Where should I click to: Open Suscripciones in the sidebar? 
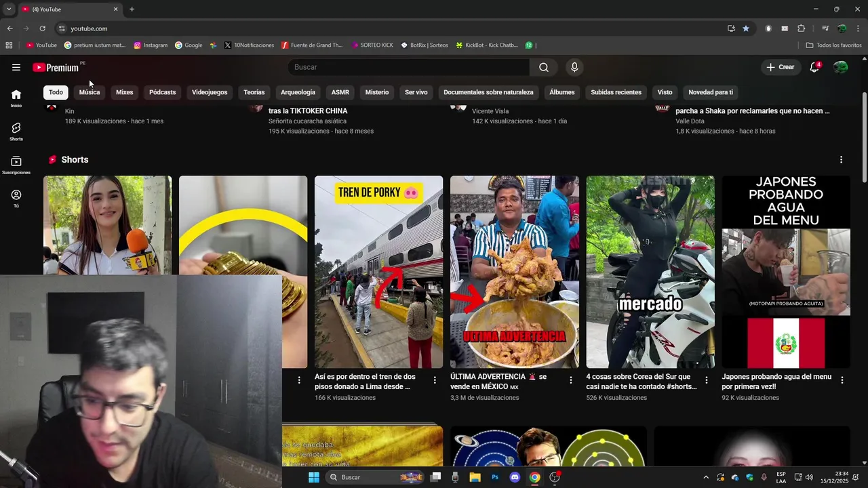(16, 165)
